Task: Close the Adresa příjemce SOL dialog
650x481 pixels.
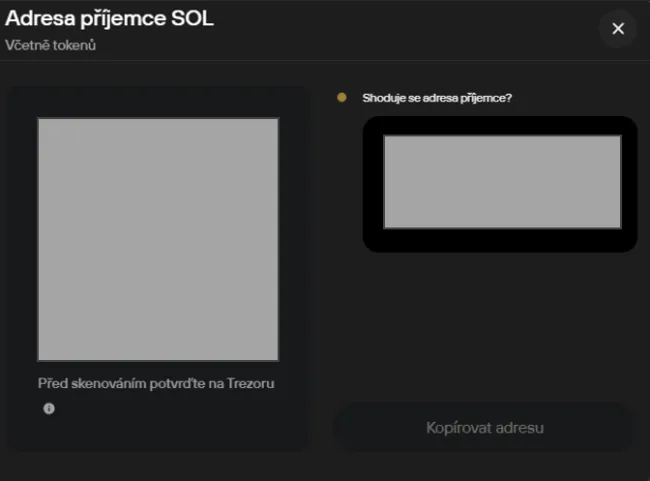Action: click(618, 29)
